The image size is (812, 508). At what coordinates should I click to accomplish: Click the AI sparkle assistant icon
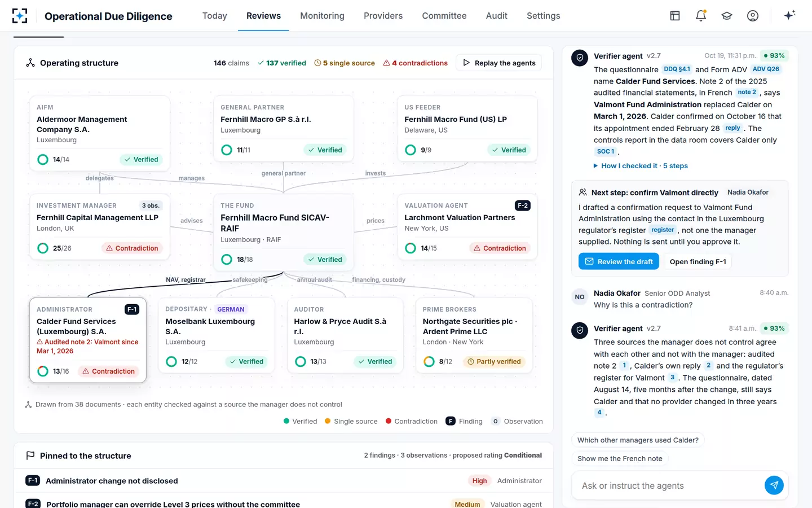[789, 15]
